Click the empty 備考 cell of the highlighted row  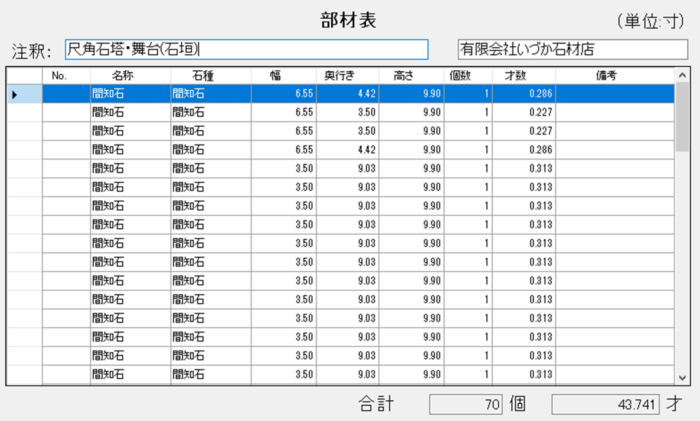tap(615, 94)
